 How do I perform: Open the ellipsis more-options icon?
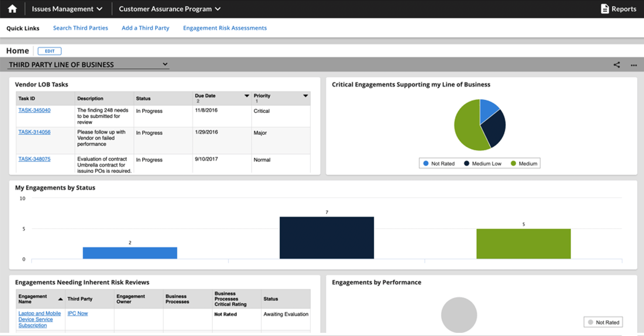633,65
